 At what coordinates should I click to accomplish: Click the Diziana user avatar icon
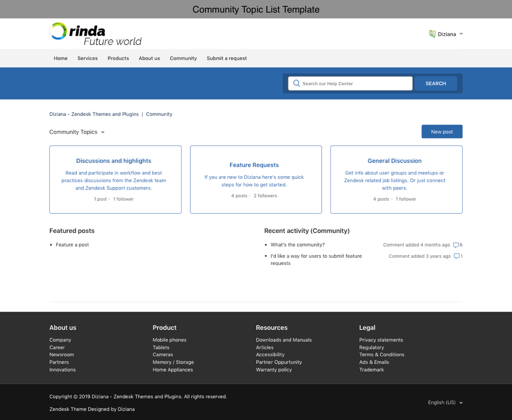(432, 34)
